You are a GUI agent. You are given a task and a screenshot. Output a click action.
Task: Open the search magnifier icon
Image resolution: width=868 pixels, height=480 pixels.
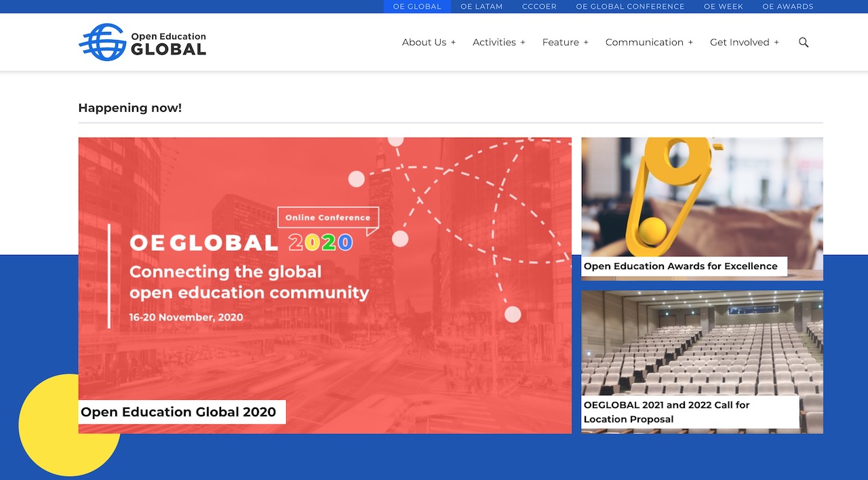click(x=804, y=42)
